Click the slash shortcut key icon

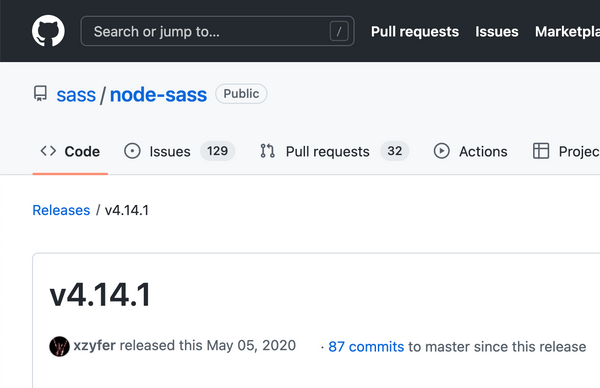[x=339, y=31]
